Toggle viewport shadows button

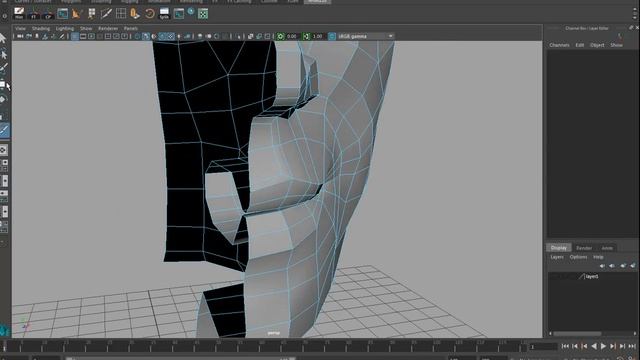[187, 36]
